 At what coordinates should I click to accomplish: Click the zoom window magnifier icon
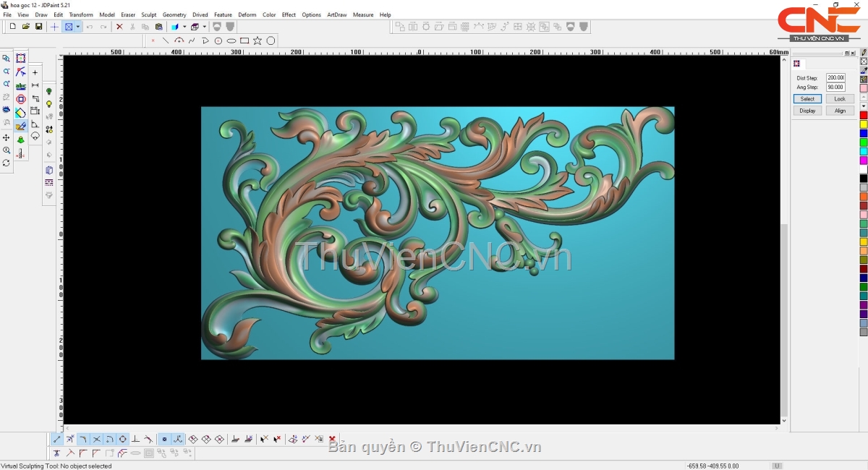7,59
